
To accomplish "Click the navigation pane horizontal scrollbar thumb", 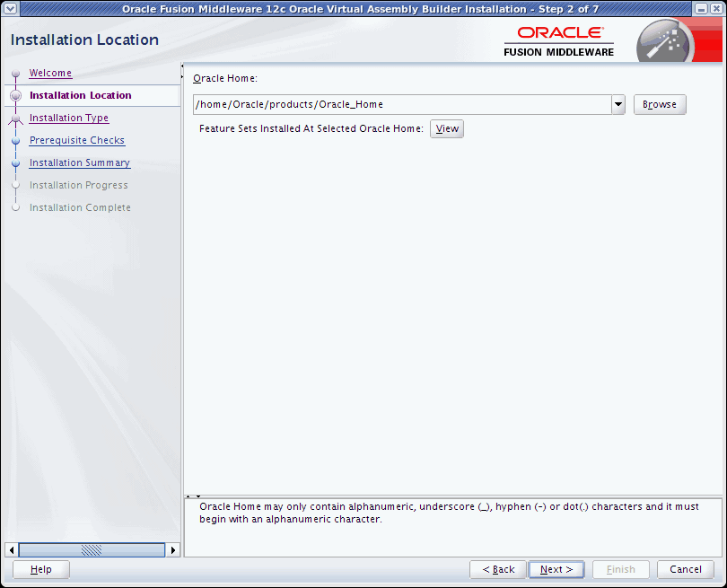I will pos(92,550).
